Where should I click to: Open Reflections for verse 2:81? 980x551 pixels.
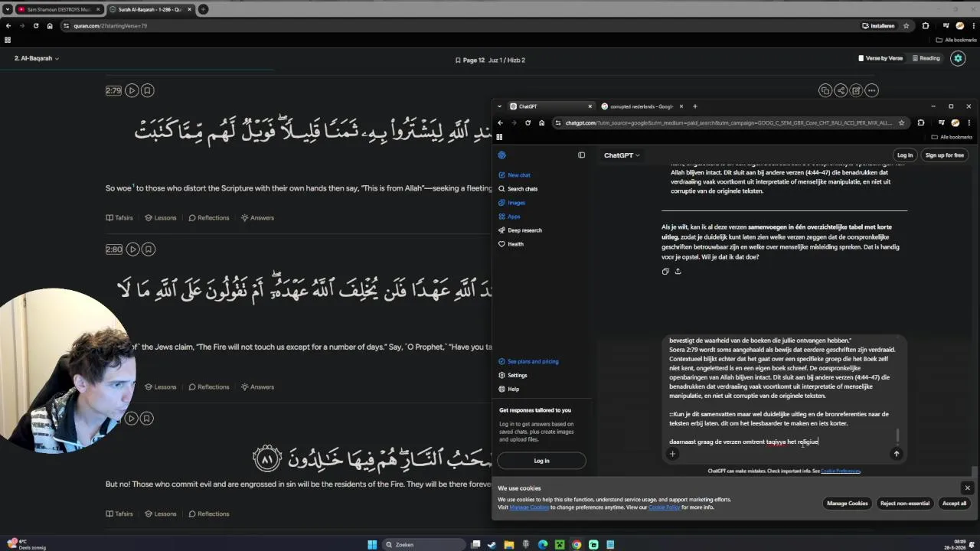(x=208, y=514)
